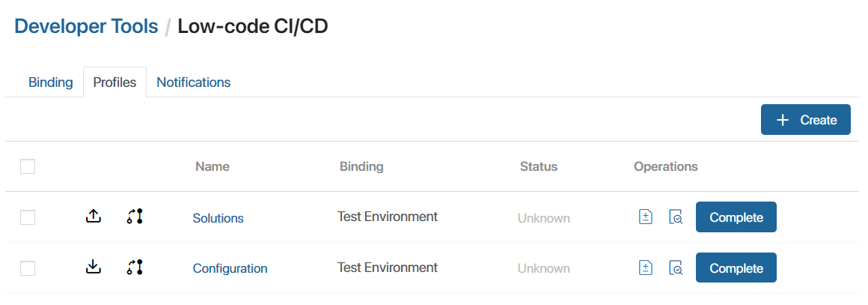The height and width of the screenshot is (305, 868).
Task: Click Complete button for Solutions profile
Action: pyautogui.click(x=736, y=217)
